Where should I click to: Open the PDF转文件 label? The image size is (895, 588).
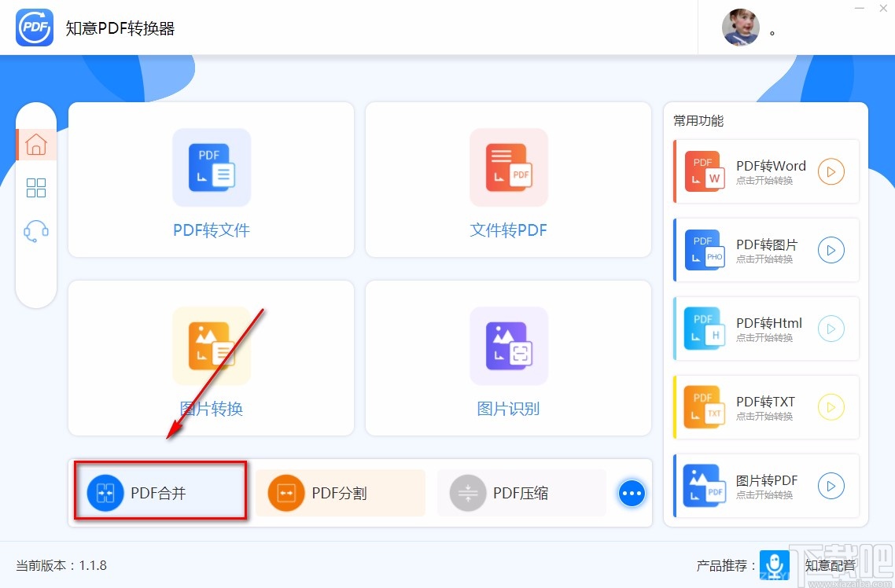tap(212, 230)
